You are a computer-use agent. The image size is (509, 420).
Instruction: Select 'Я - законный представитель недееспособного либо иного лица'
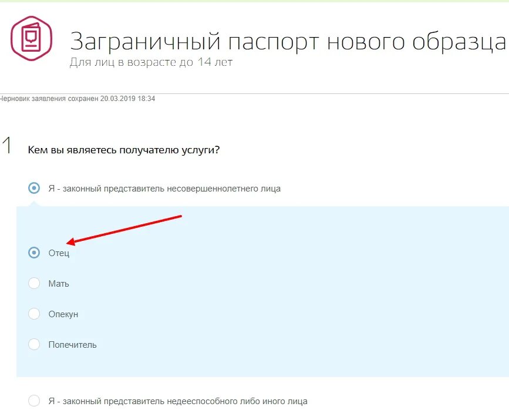point(34,401)
